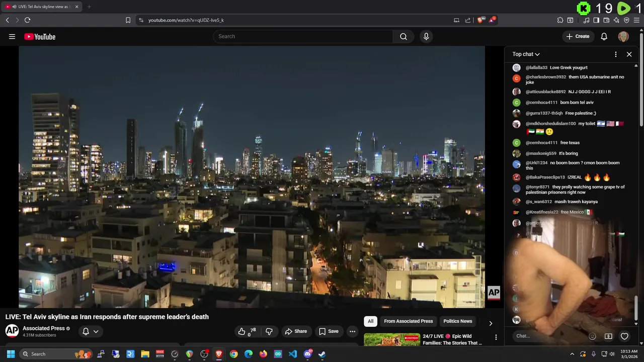Select the From Associated Press chip
The width and height of the screenshot is (644, 362).
pos(408,321)
